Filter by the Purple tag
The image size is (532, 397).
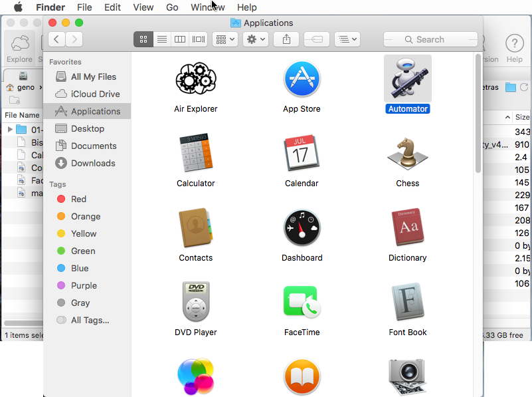87,285
